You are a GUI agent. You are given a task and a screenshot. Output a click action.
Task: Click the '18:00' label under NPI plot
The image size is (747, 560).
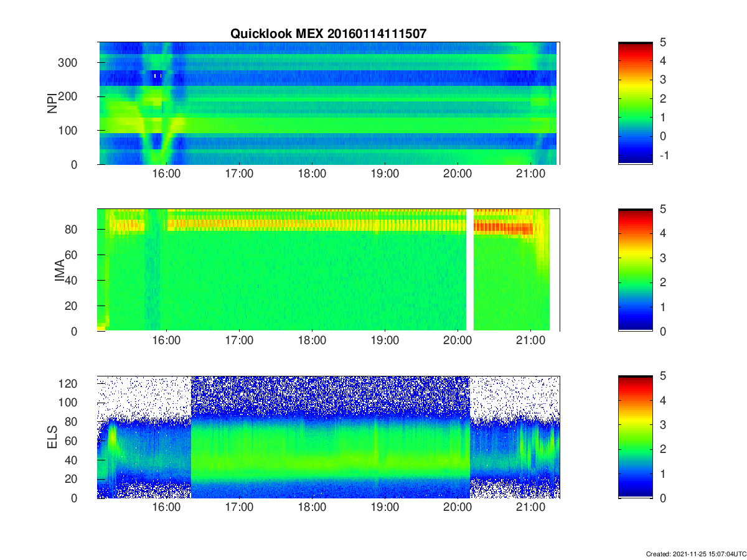click(312, 175)
